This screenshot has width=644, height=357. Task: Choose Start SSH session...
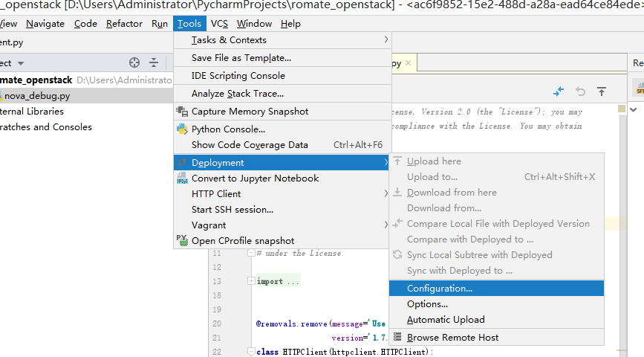[x=282, y=209]
